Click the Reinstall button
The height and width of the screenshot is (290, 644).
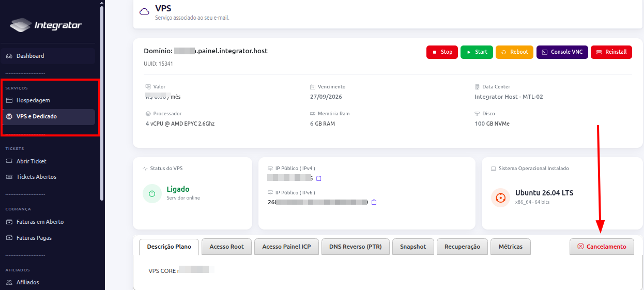pos(611,52)
